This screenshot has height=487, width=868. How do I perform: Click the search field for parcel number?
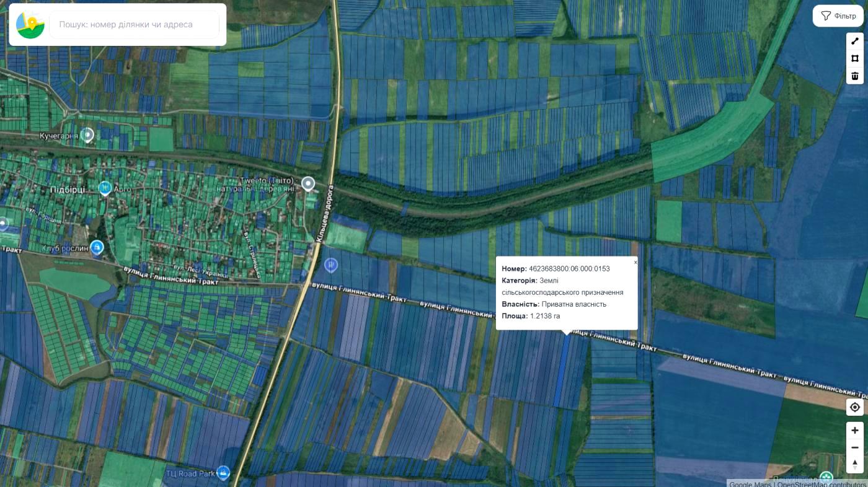click(134, 25)
